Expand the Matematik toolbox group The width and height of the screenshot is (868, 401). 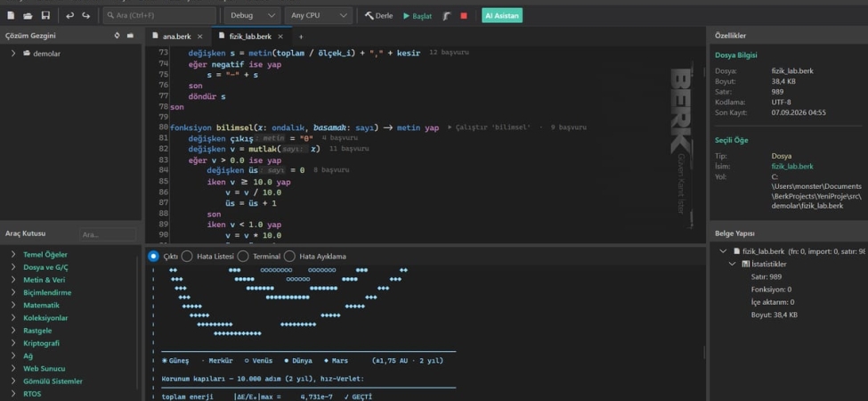point(13,305)
